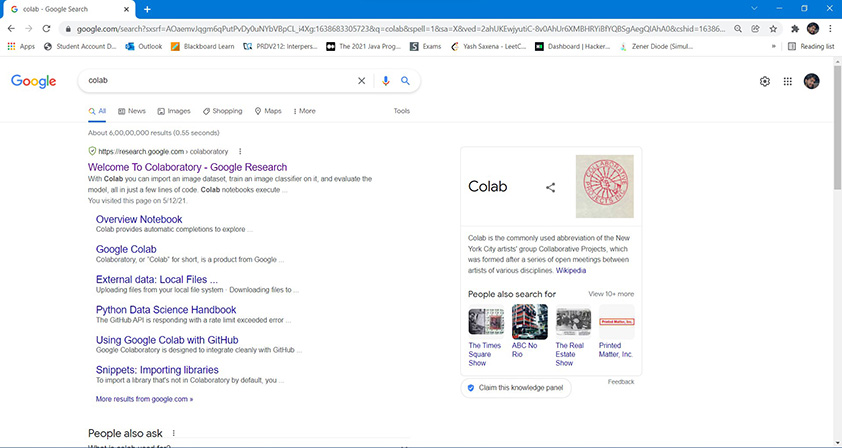Go to Google homepage via the logo

[x=34, y=81]
